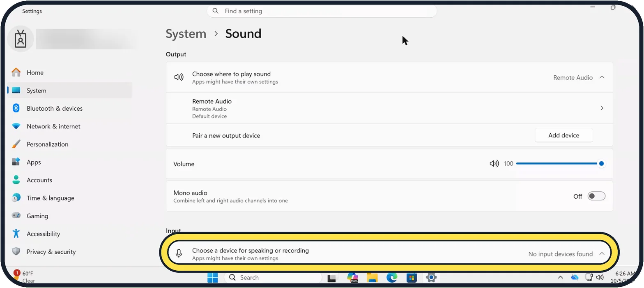Click the microphone icon in the Input row
Image resolution: width=644 pixels, height=288 pixels.
179,254
